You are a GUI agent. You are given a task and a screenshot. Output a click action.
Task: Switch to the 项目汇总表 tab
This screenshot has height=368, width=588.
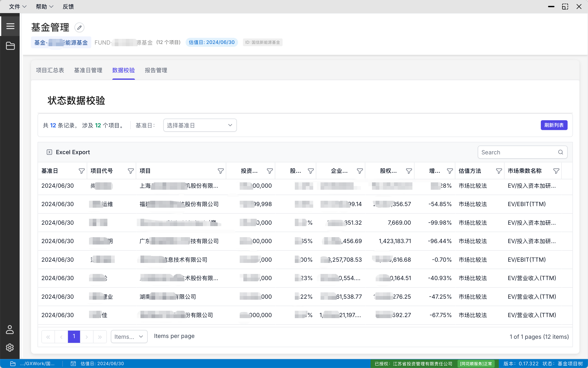50,70
